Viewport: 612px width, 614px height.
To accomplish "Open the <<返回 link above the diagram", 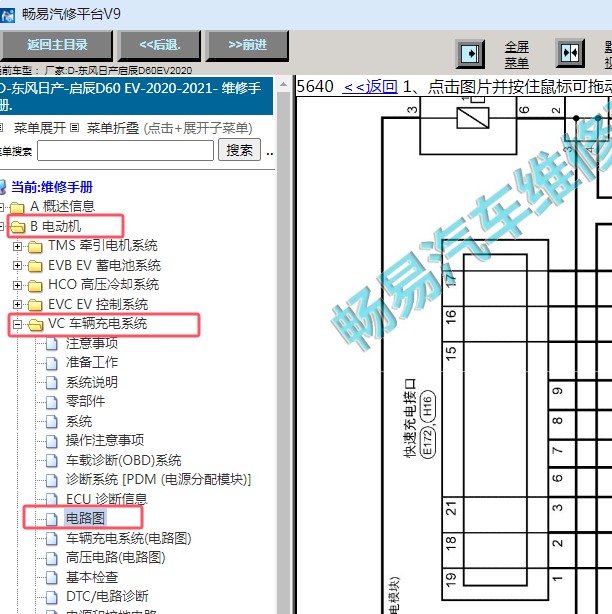I will [x=370, y=86].
